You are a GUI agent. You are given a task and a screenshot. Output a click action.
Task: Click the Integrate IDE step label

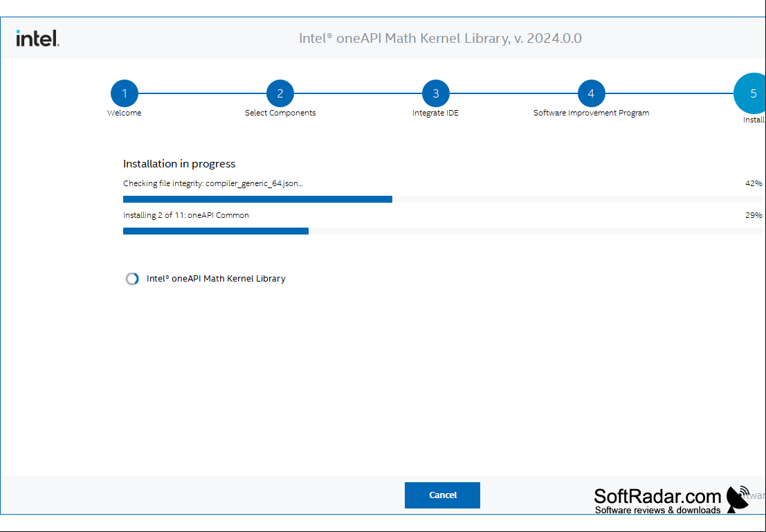tap(435, 113)
